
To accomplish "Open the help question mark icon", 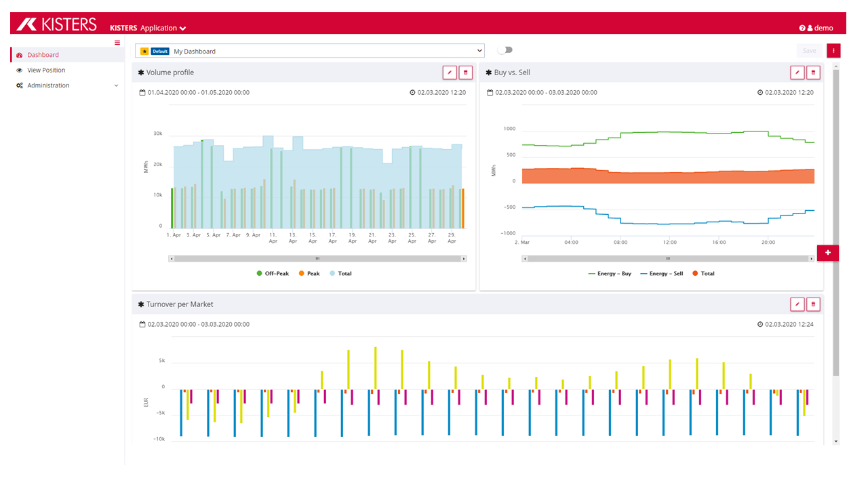I will (x=802, y=28).
